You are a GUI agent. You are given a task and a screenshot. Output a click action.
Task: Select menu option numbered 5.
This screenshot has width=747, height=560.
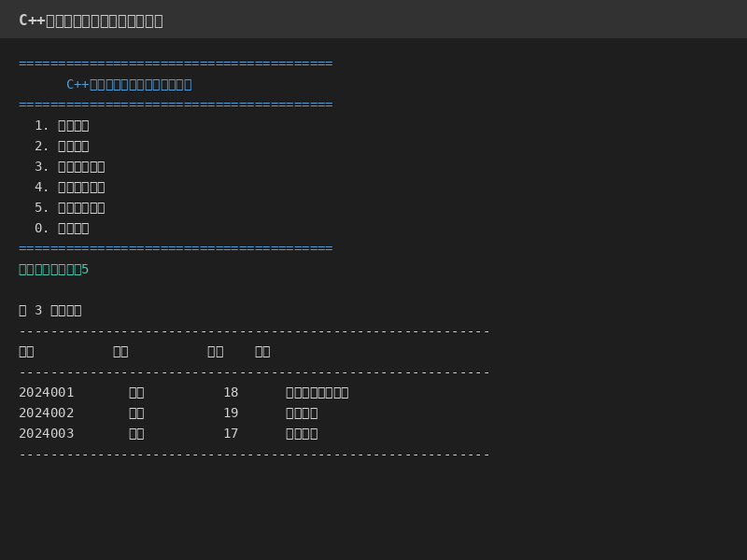click(x=69, y=207)
